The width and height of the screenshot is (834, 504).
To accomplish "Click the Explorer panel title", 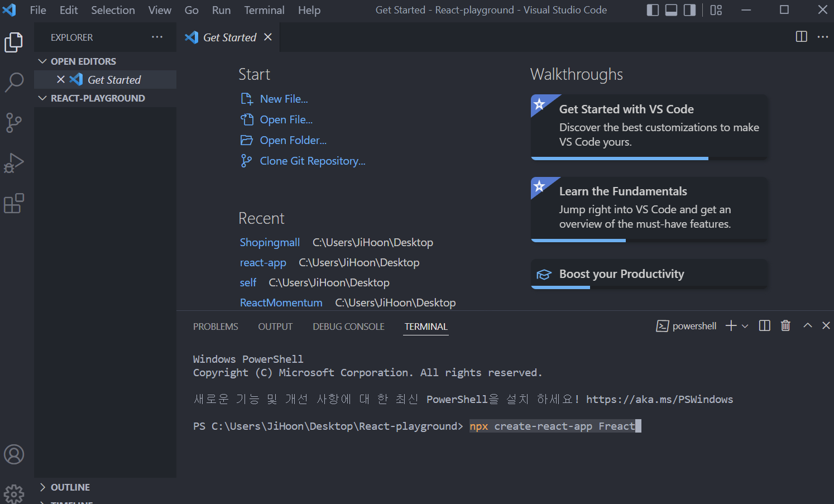I will pos(71,37).
